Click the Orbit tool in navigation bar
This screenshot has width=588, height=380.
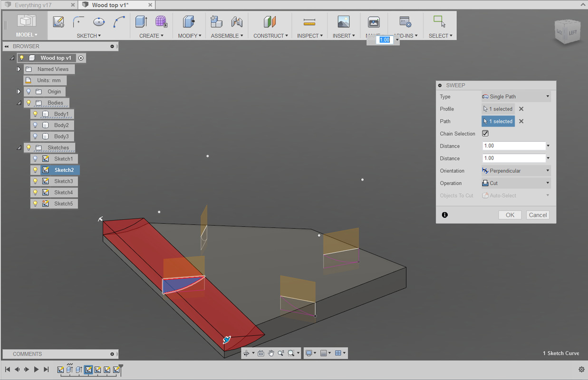point(246,353)
